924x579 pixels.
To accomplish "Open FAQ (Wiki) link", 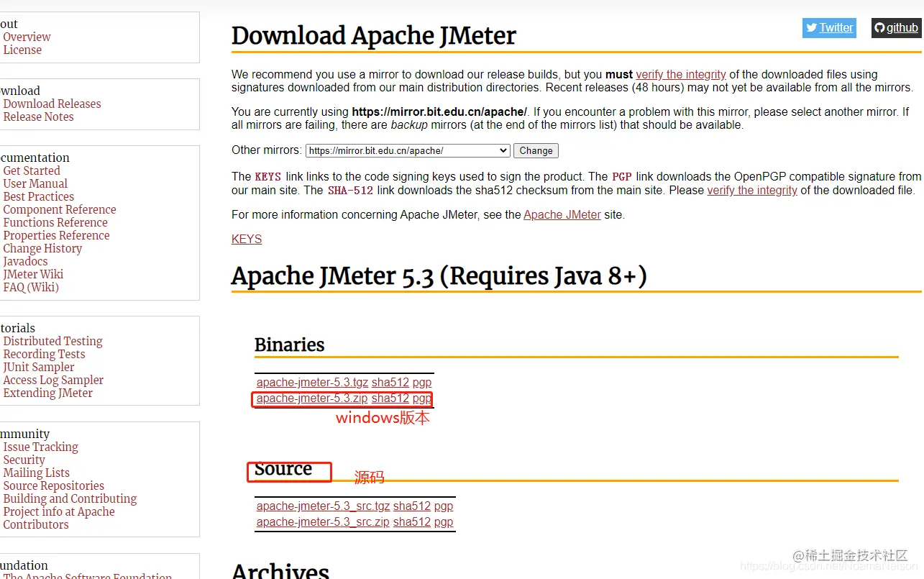I will pyautogui.click(x=31, y=287).
